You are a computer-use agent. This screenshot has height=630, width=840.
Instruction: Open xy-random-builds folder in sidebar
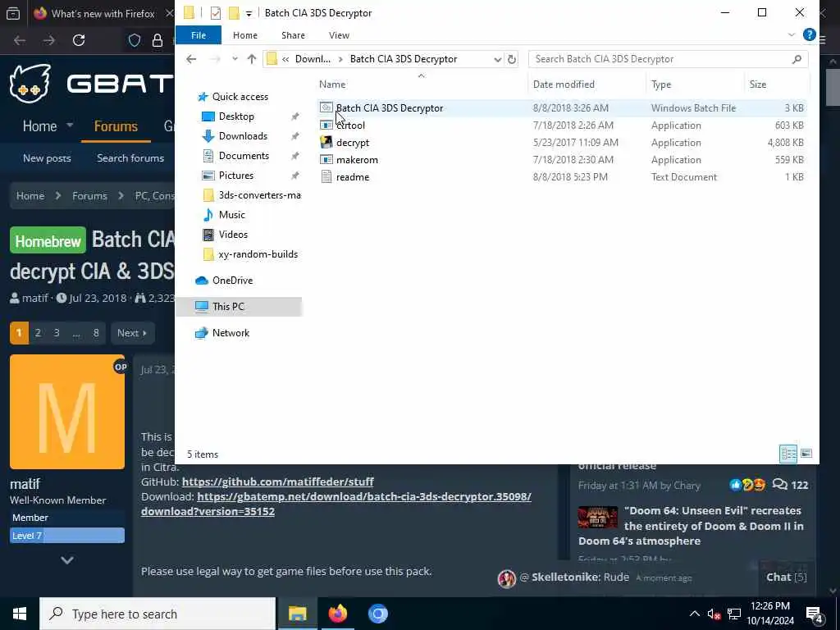(x=258, y=254)
